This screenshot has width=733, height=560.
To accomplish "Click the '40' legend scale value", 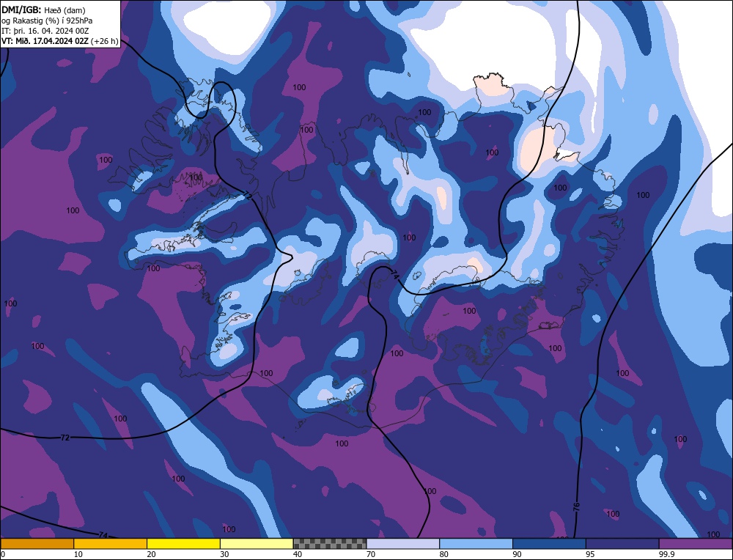I will point(298,554).
